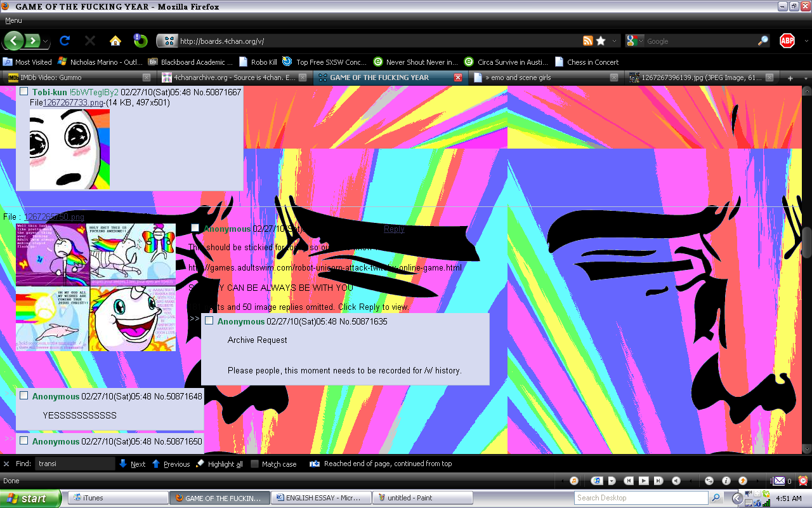
Task: Stop loading with the X icon
Action: click(x=89, y=41)
